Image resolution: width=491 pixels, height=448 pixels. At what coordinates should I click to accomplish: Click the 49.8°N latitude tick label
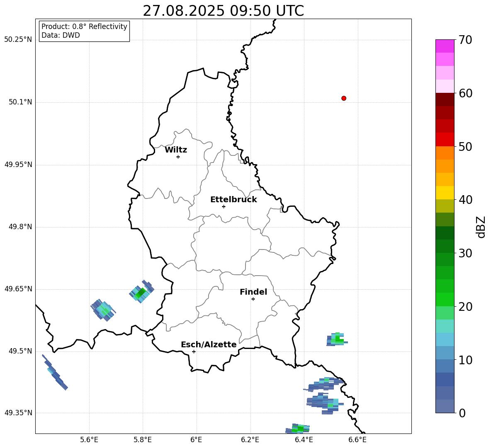point(20,227)
